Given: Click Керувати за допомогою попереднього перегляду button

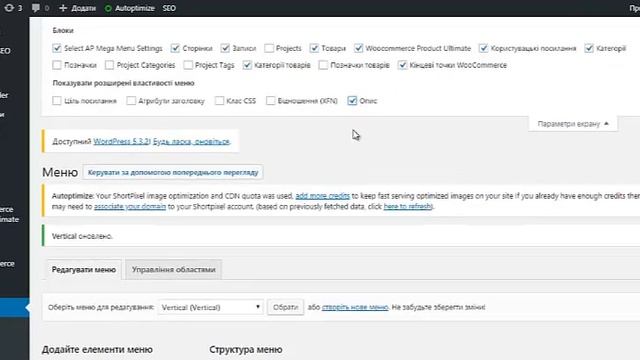Looking at the screenshot, I should pos(173,172).
